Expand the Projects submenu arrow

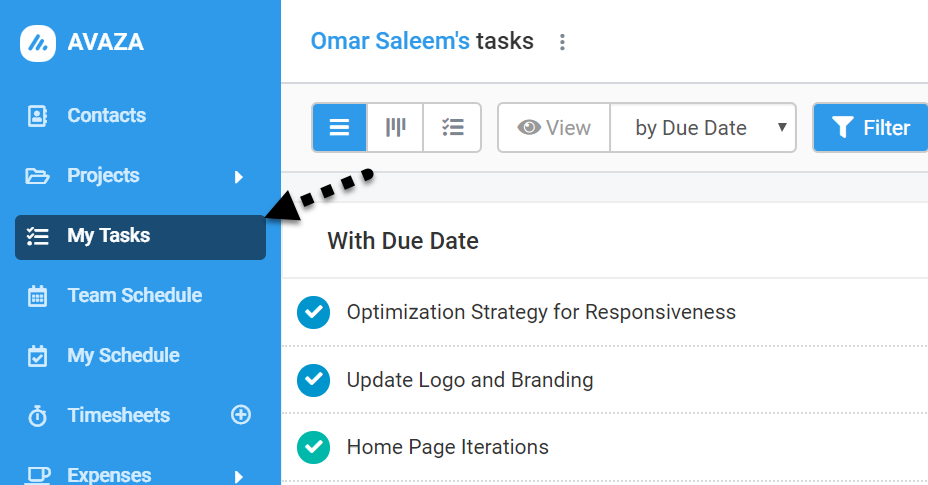click(239, 176)
